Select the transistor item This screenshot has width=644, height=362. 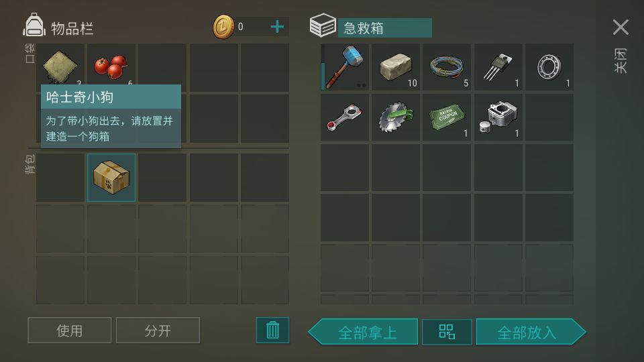tap(498, 67)
